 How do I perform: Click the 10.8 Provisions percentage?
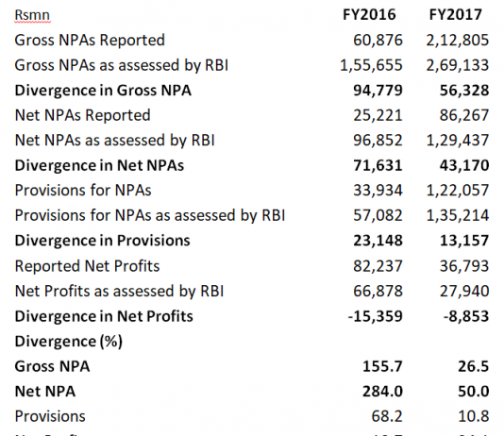pyautogui.click(x=473, y=417)
